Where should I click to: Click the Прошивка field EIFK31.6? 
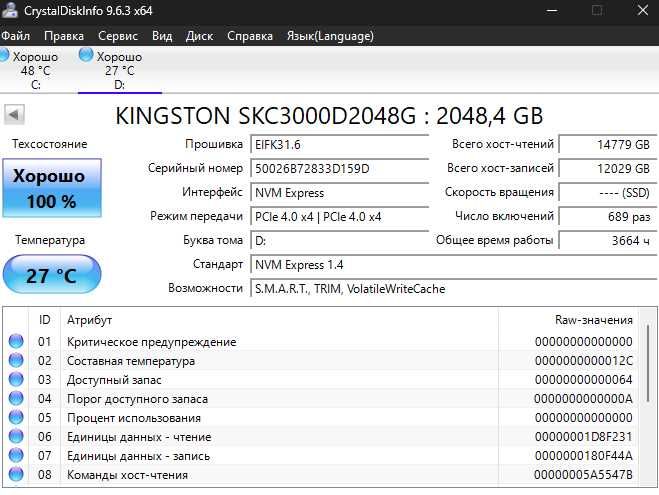point(340,145)
